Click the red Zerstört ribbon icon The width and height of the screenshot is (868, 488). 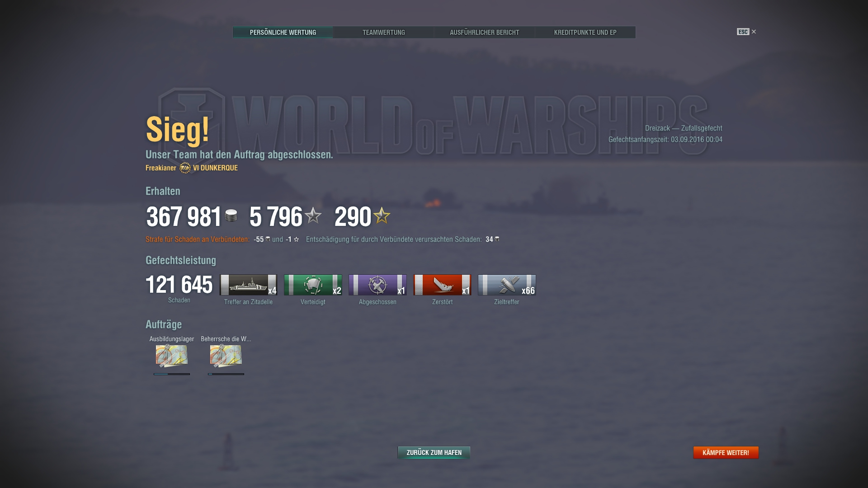442,285
